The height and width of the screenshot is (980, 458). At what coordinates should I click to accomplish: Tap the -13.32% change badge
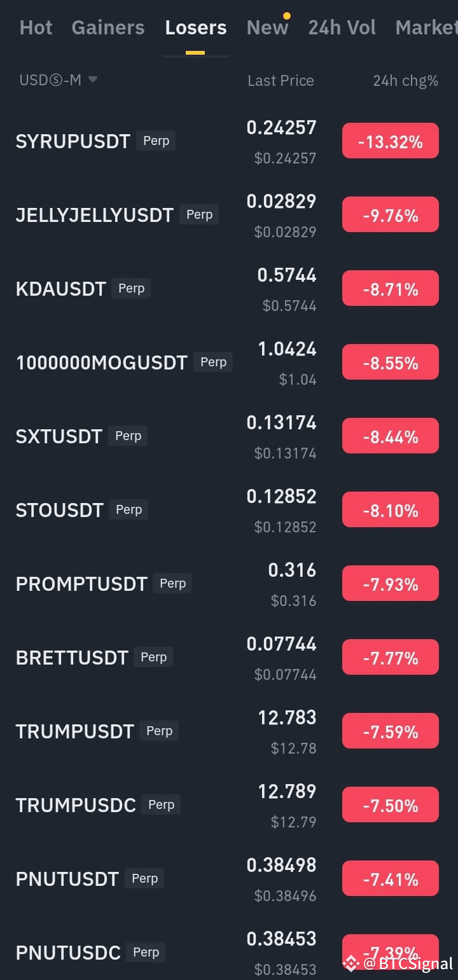391,141
